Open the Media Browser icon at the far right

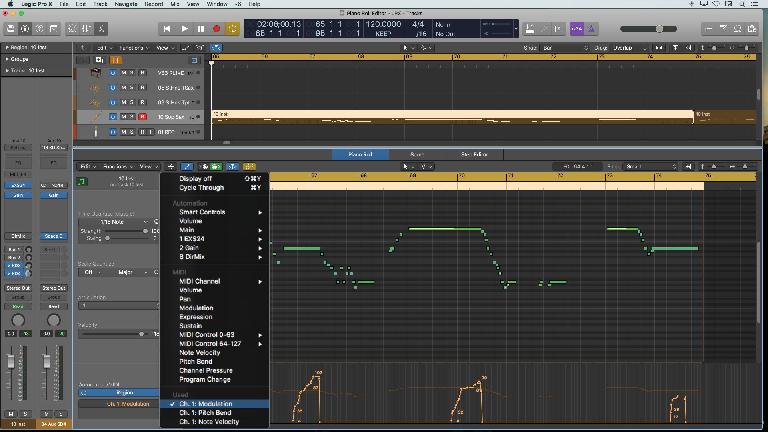(752, 29)
